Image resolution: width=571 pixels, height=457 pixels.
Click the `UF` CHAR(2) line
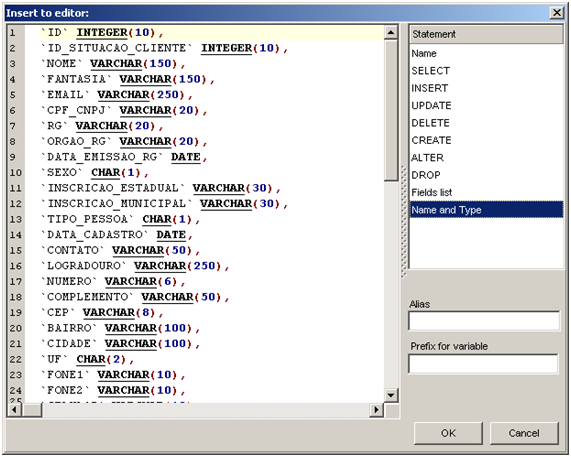pyautogui.click(x=87, y=359)
